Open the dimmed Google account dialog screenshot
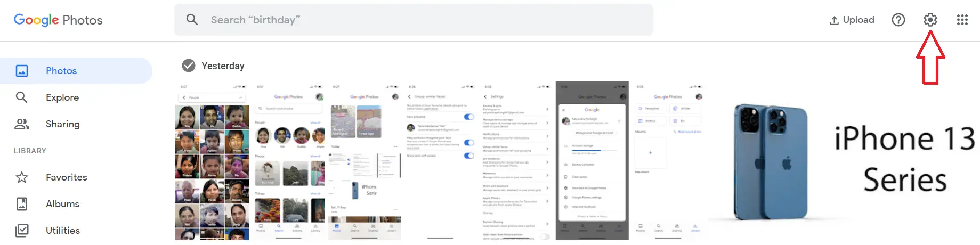The height and width of the screenshot is (245, 980). pyautogui.click(x=592, y=161)
